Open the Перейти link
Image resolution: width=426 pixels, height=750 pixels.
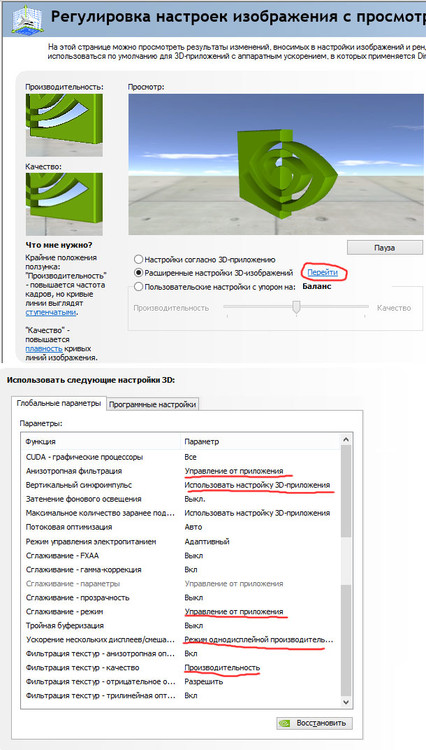click(323, 273)
